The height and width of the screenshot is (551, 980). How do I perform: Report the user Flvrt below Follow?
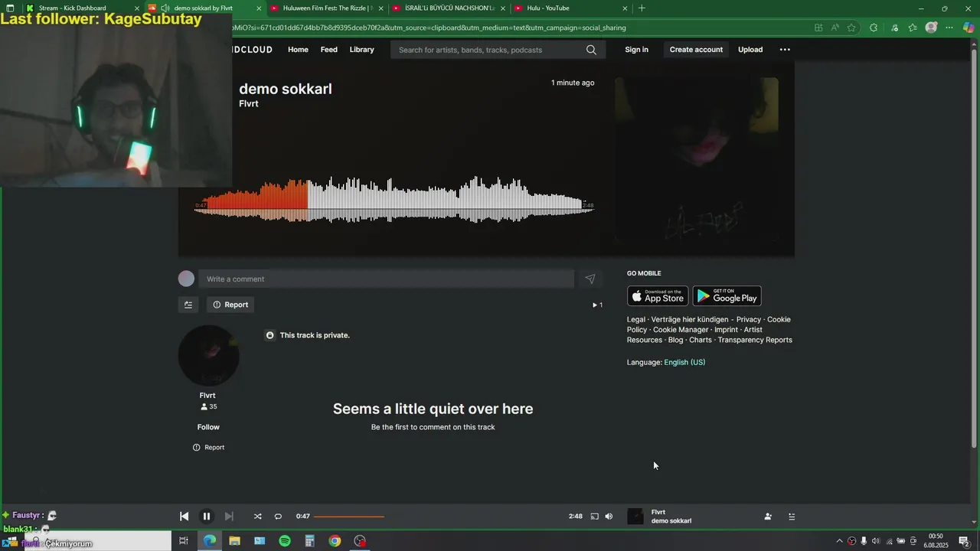(208, 448)
